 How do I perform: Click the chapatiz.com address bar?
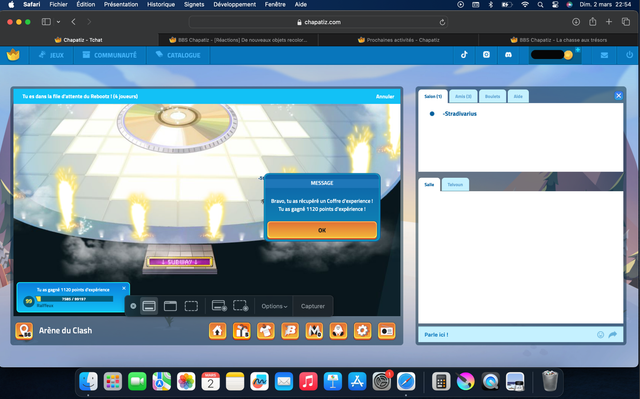(x=318, y=22)
